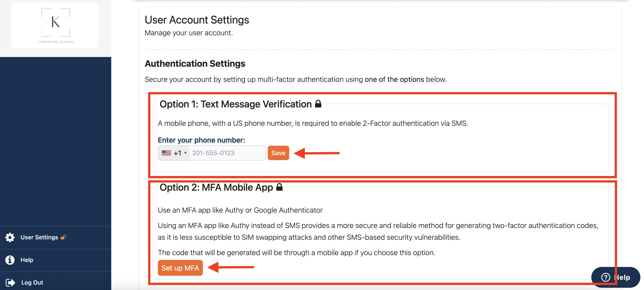Open the +1 country code dropdown
This screenshot has width=644, height=290.
click(x=174, y=153)
